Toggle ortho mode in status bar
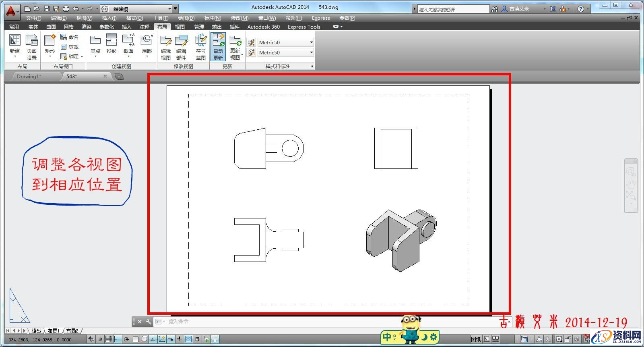644x347 pixels. [117, 339]
